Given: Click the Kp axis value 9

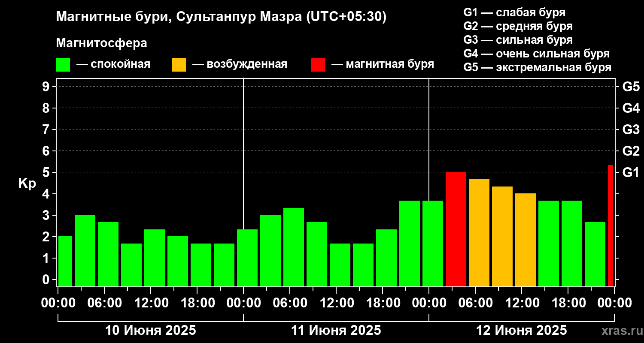Looking at the screenshot, I should pos(47,87).
